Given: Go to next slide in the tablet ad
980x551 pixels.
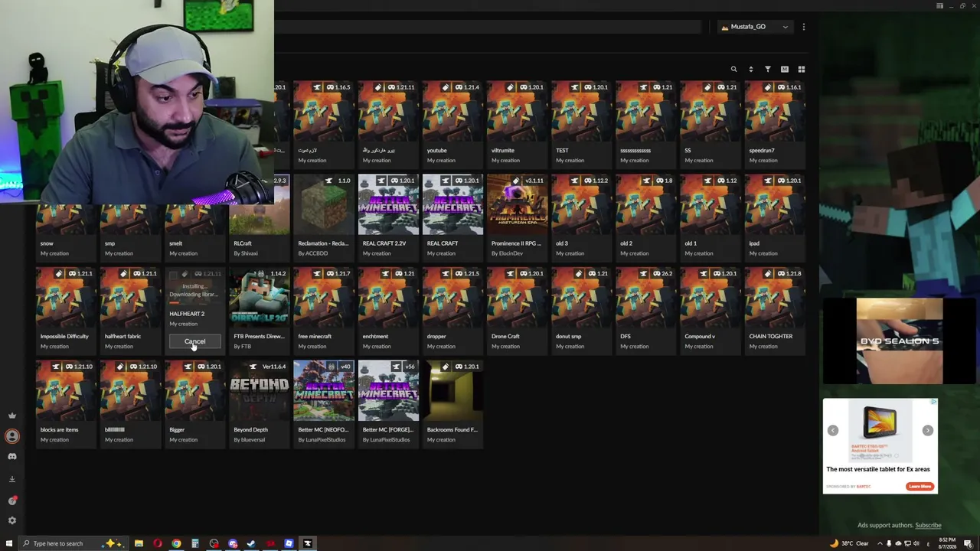Looking at the screenshot, I should click(x=927, y=430).
